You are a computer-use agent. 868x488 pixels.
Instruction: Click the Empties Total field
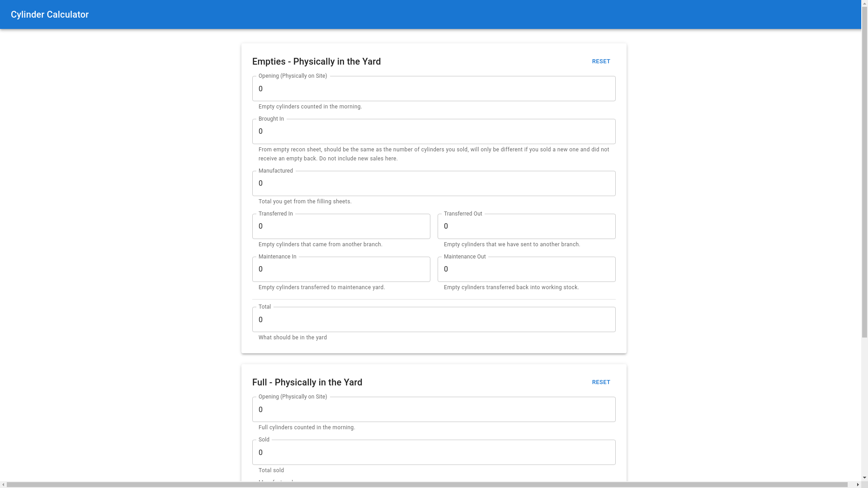coord(434,320)
